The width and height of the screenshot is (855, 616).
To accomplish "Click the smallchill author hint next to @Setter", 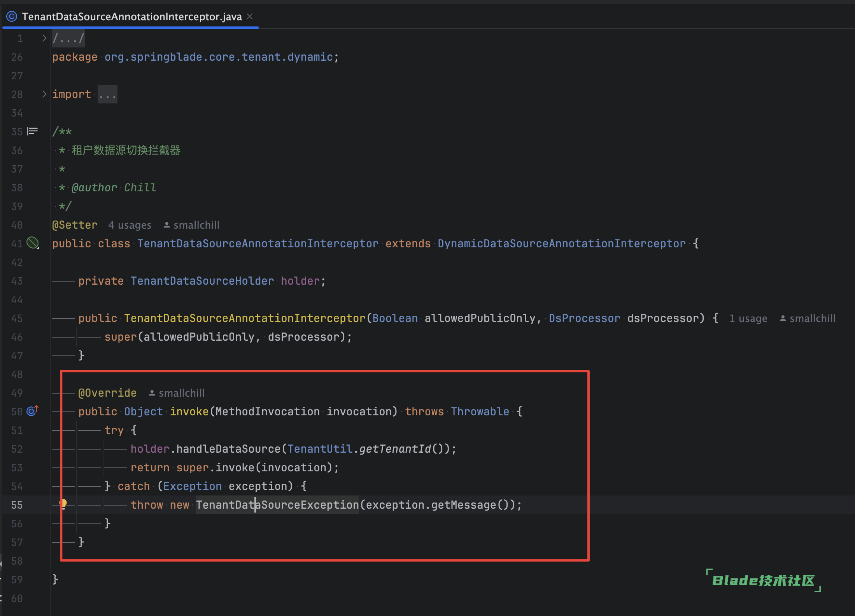I will [192, 225].
